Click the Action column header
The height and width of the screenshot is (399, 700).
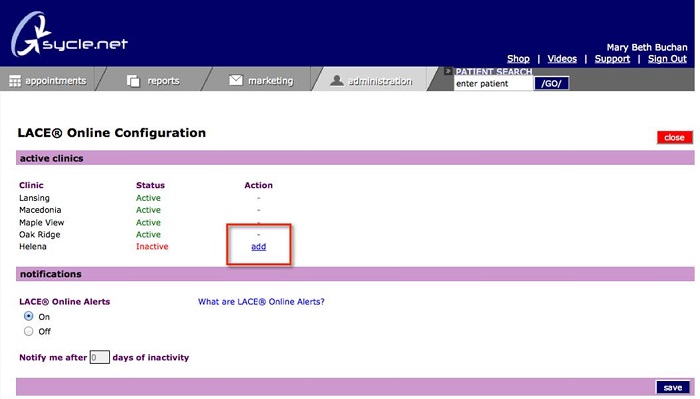(258, 185)
